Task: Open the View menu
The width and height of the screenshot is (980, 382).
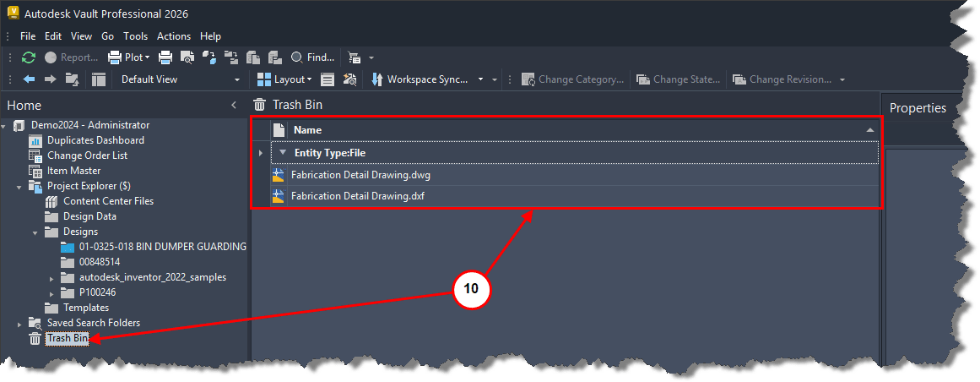Action: click(x=81, y=36)
